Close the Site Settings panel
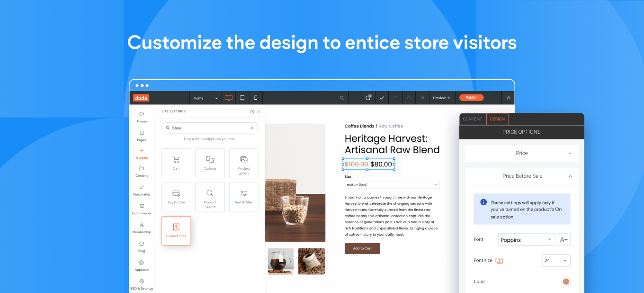The width and height of the screenshot is (644, 293). [x=259, y=111]
